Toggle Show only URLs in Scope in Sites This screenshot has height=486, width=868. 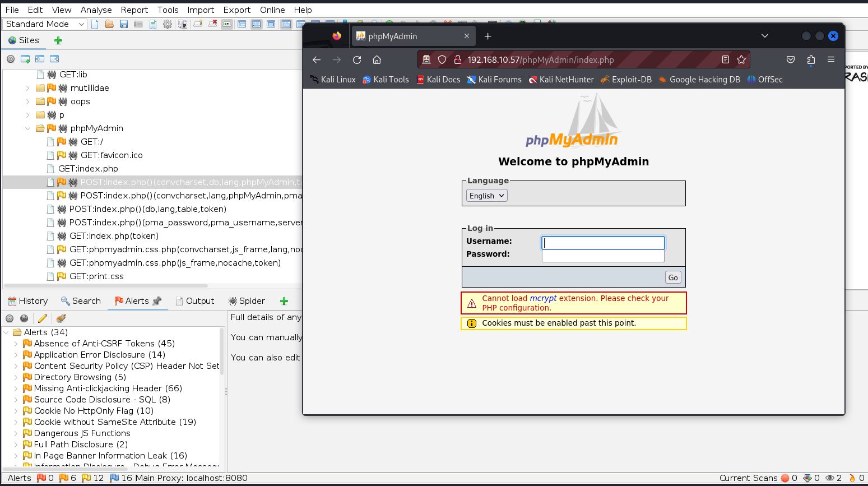(x=11, y=59)
